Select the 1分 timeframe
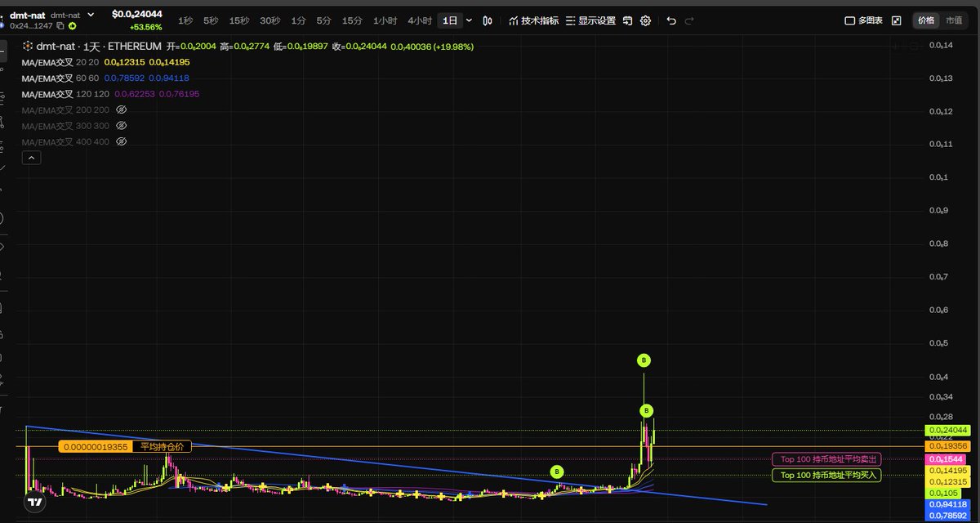Image resolution: width=980 pixels, height=523 pixels. [298, 20]
